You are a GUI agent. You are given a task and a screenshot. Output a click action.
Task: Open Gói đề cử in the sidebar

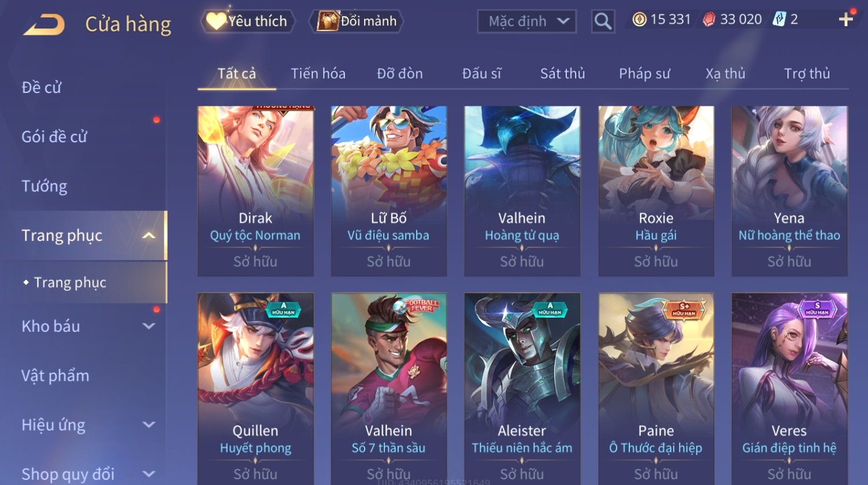(54, 137)
